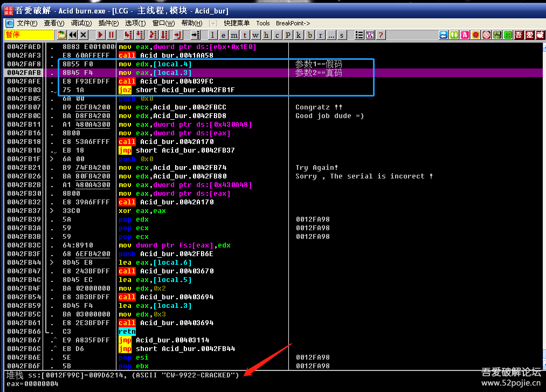Pause execution with the pause icon
This screenshot has height=392, width=546.
(x=111, y=35)
